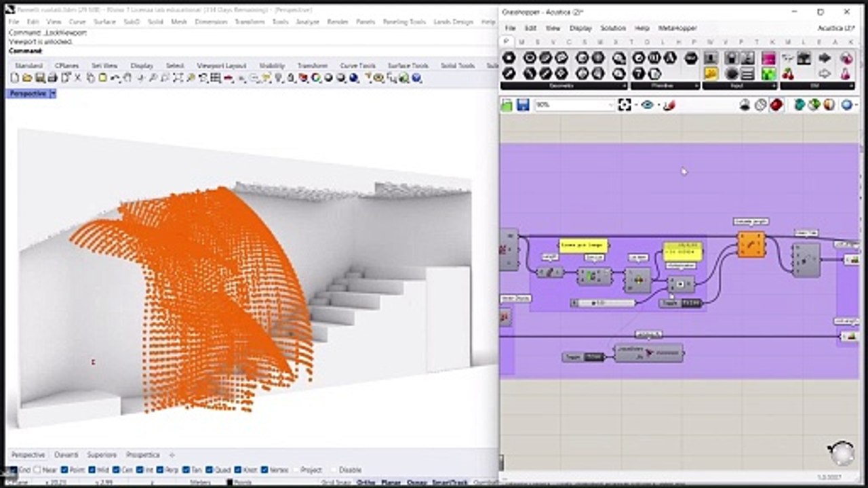Save the Grasshopper document with floppy icon
The width and height of the screenshot is (868, 488).
tap(523, 105)
